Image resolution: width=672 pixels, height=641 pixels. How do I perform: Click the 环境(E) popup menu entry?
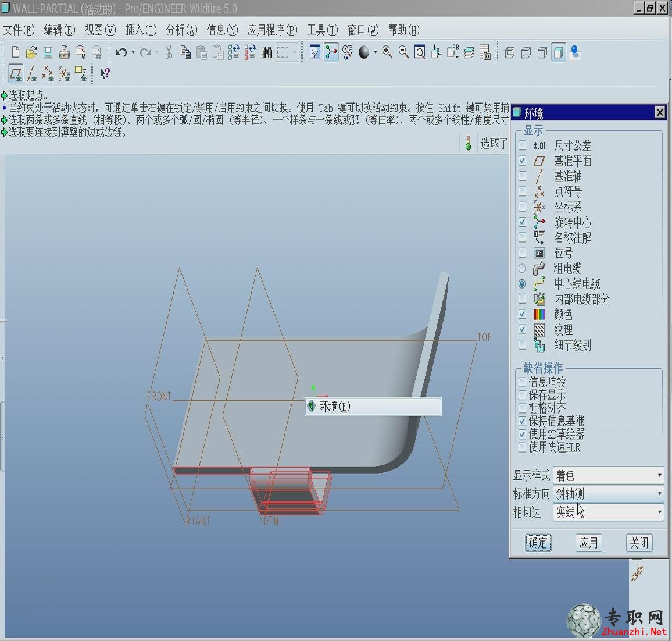click(x=373, y=407)
